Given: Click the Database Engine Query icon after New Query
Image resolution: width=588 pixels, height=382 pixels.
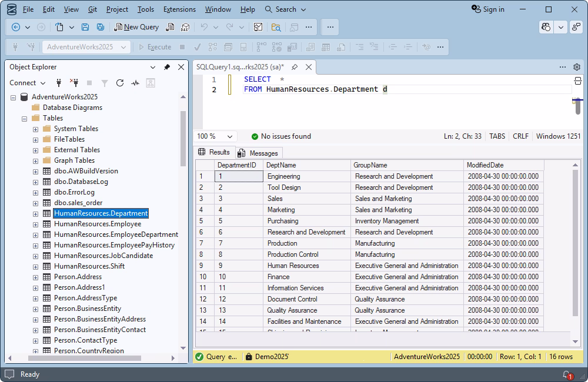Looking at the screenshot, I should pos(171,27).
